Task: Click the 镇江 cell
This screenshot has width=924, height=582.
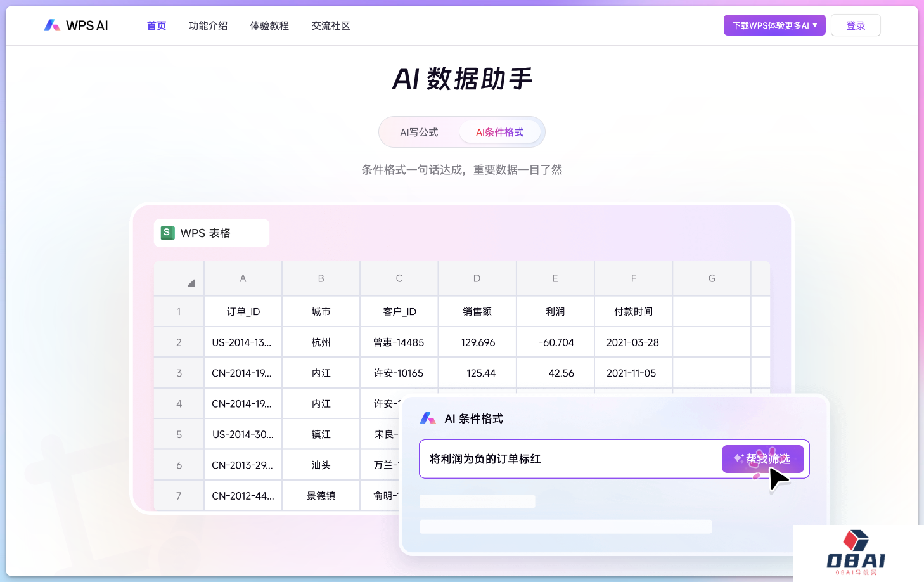Action: [321, 434]
